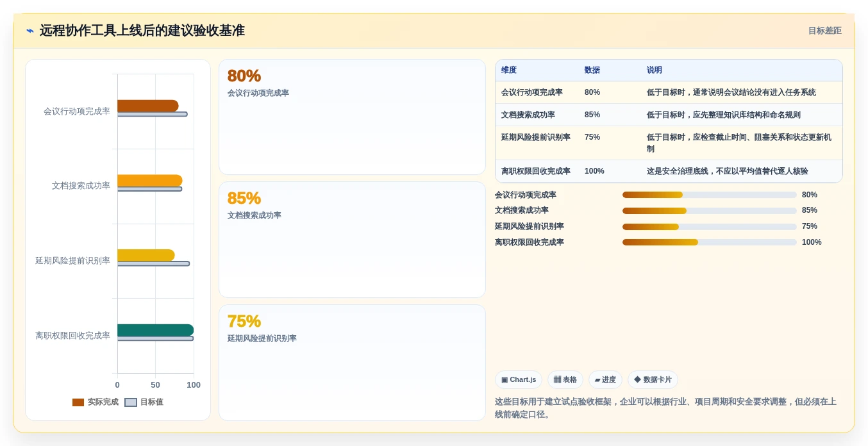868x446 pixels.
Task: Click the footer note starting 这些目标用于建立试点验收框架
Action: click(x=665, y=408)
